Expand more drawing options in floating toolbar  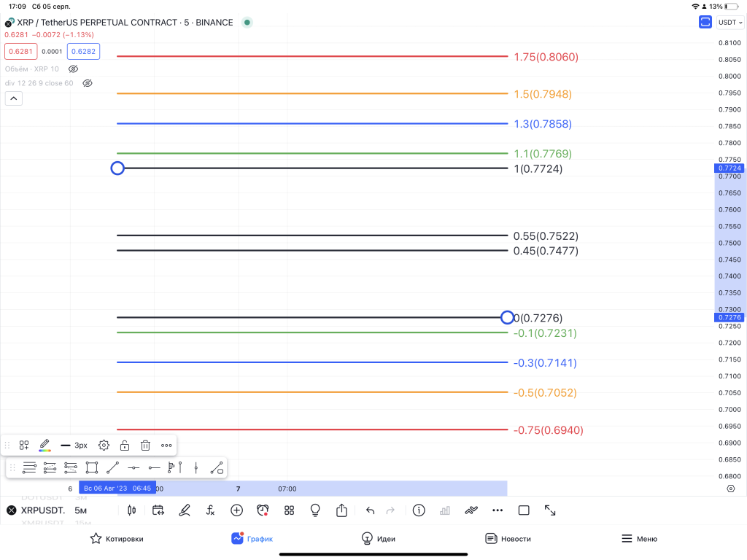pyautogui.click(x=166, y=446)
